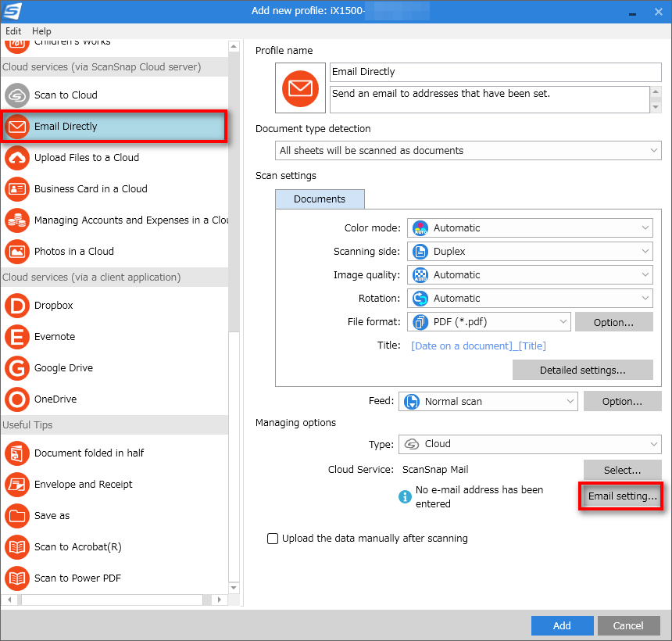Click the Add button
This screenshot has height=641, width=672.
tap(562, 625)
